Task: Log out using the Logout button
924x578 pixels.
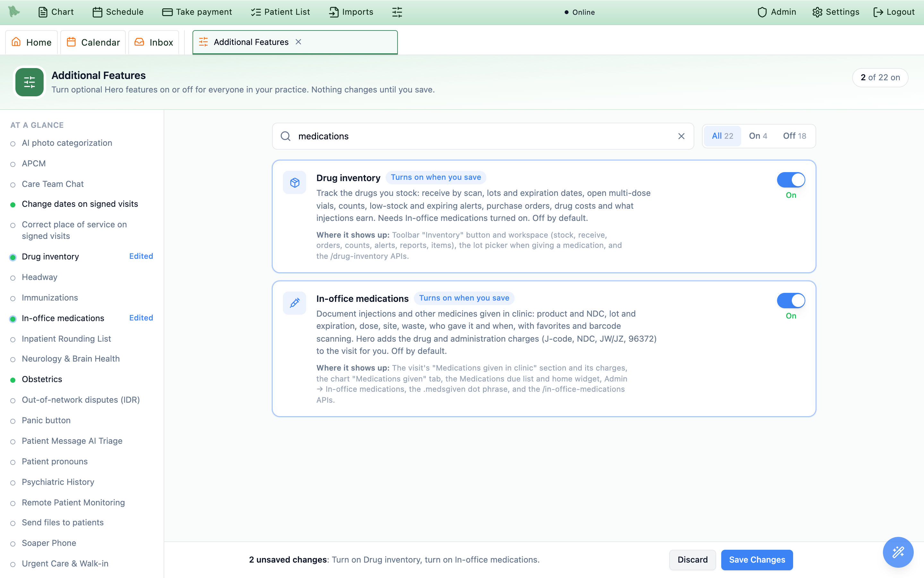Action: point(894,12)
